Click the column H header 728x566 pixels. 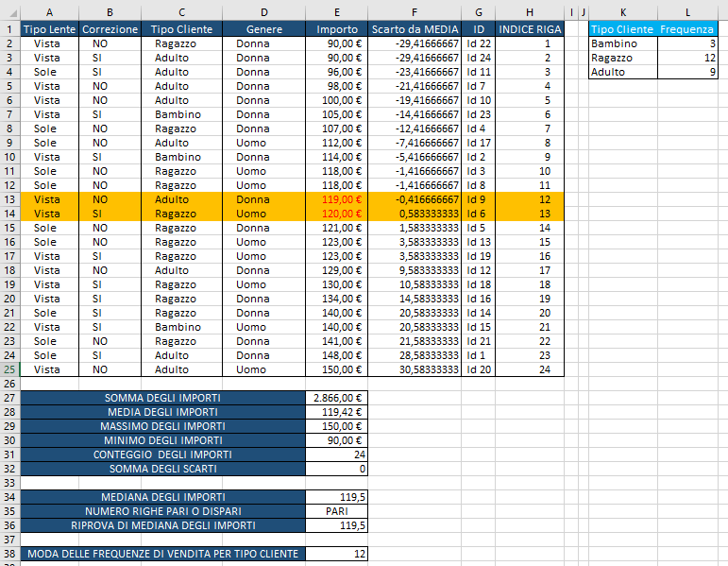530,11
